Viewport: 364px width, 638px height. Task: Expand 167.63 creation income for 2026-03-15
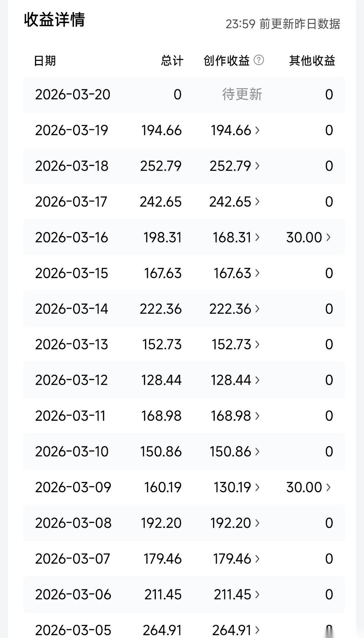coord(237,273)
